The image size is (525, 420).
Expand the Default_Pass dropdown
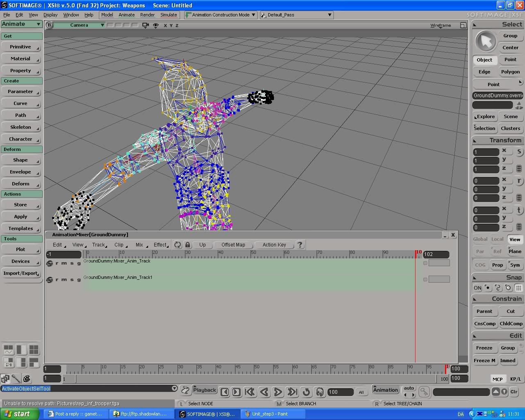point(297,15)
